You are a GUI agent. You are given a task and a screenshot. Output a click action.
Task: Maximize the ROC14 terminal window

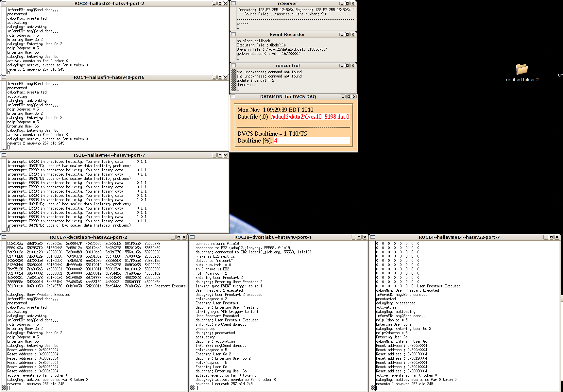pos(551,237)
